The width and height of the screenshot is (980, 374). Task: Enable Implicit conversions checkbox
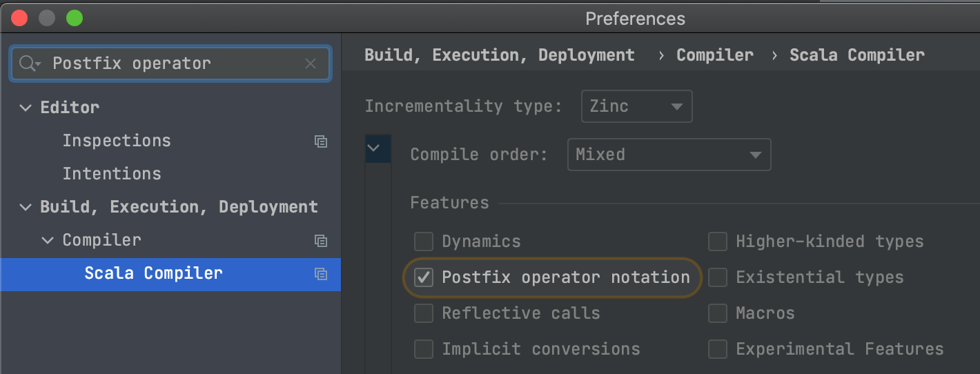tap(423, 349)
